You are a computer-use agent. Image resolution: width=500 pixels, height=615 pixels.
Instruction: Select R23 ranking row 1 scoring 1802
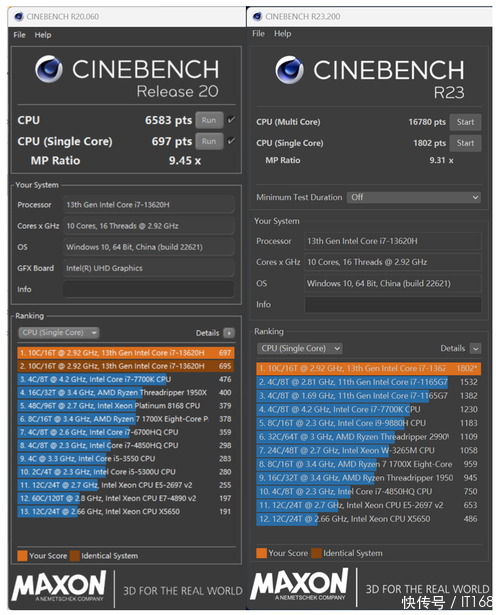[369, 368]
